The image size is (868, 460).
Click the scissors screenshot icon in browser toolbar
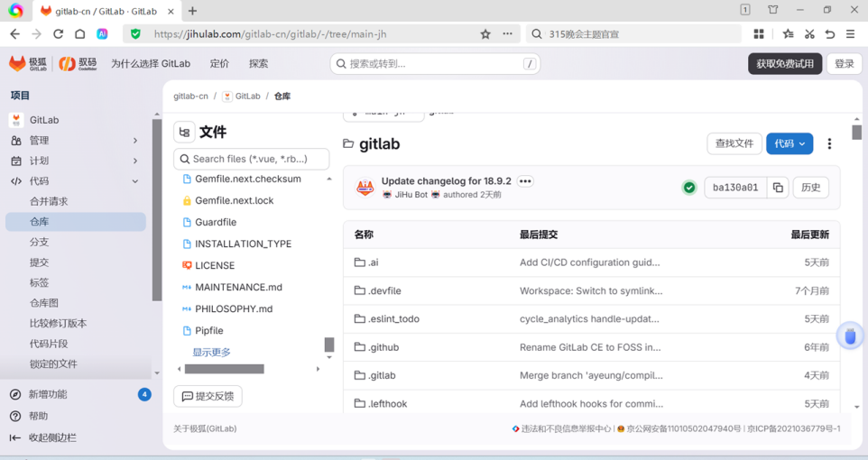pos(809,34)
